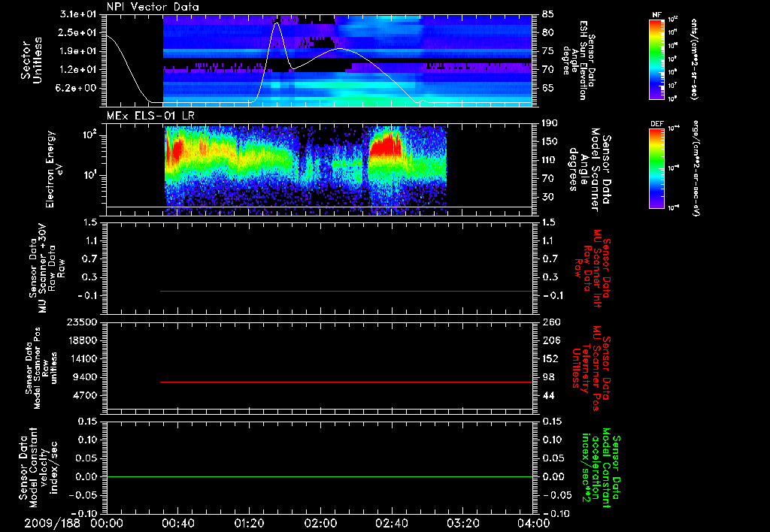
Task: Click the "04:00" time axis label
Action: tap(533, 523)
